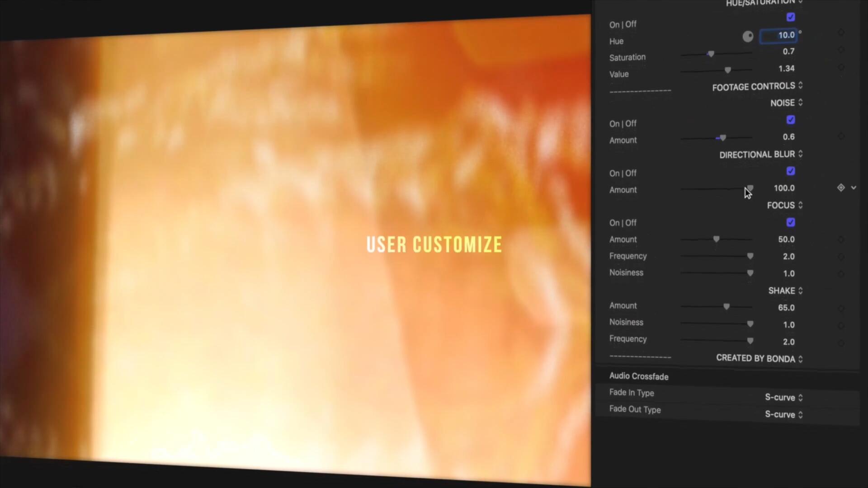Change Fade Out Type S-curve dropdown
The width and height of the screenshot is (868, 488).
pyautogui.click(x=784, y=414)
